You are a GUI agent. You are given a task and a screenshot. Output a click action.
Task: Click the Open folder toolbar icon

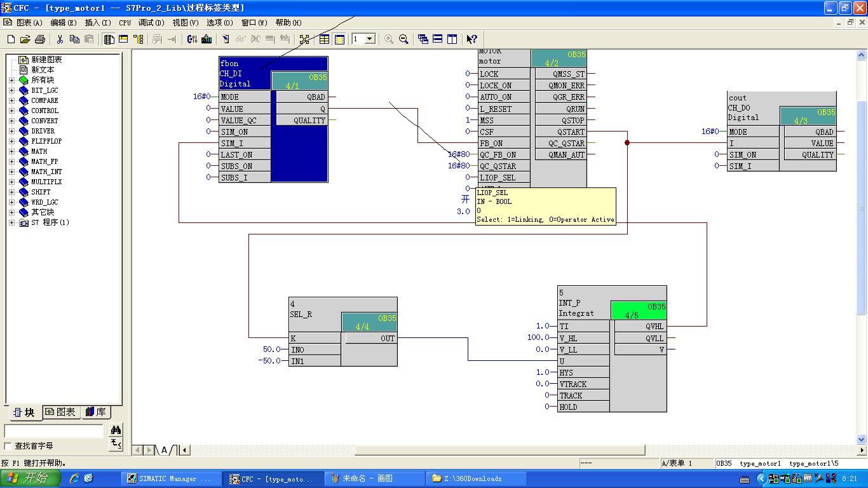pyautogui.click(x=25, y=39)
